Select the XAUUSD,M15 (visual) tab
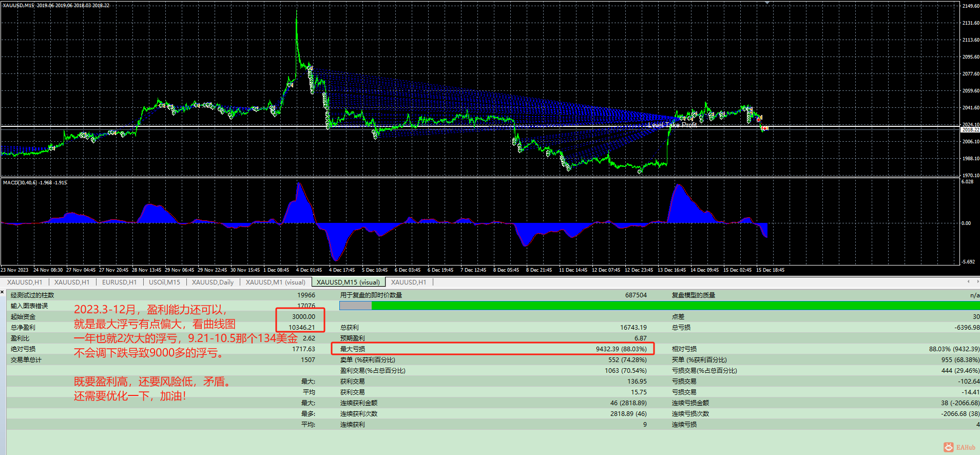 coord(348,282)
